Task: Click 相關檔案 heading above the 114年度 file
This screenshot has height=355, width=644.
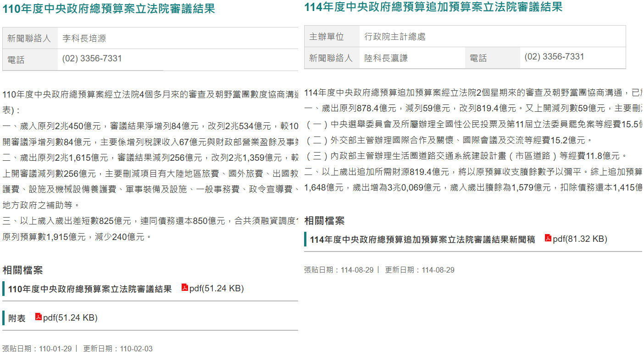Action: pos(324,221)
